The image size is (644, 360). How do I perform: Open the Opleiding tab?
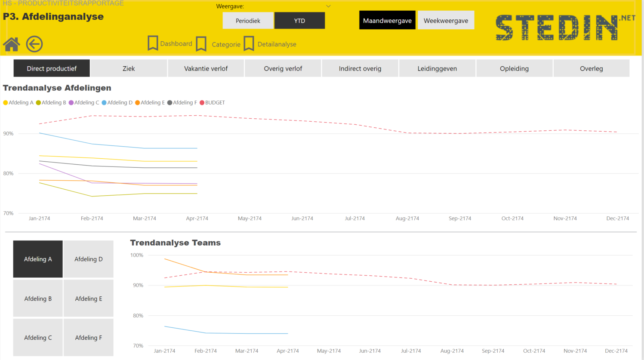pos(514,68)
